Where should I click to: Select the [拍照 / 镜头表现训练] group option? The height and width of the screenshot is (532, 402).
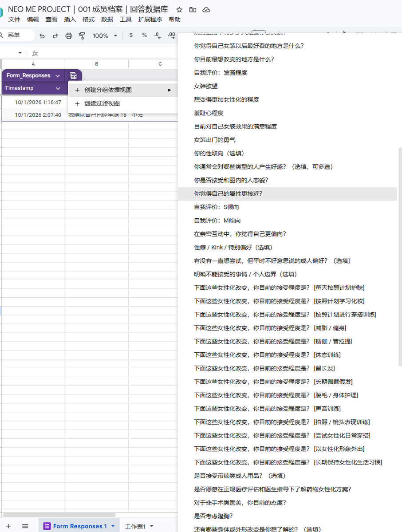point(288,422)
